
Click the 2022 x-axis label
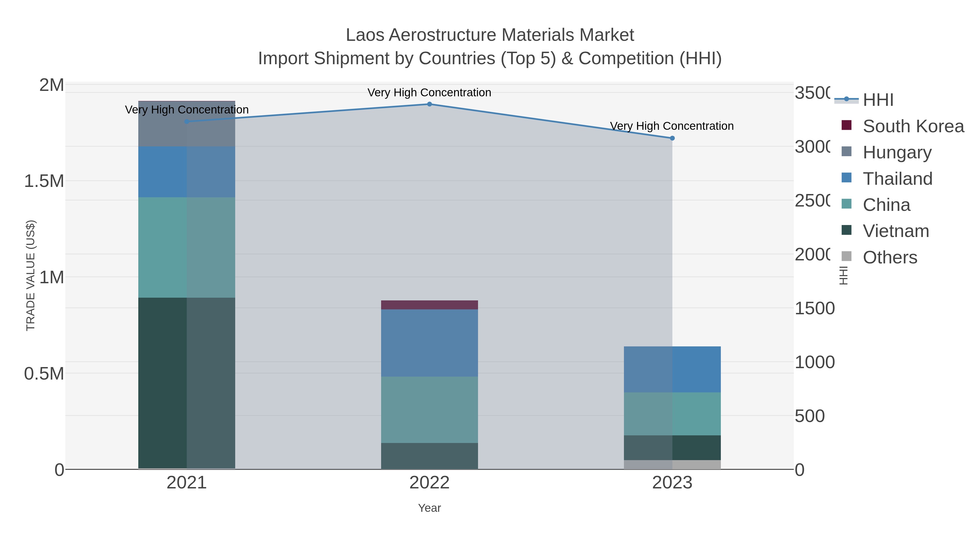[430, 483]
